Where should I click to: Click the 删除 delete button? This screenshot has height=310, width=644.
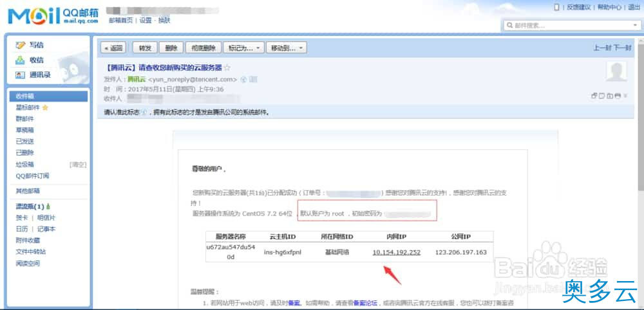(171, 48)
